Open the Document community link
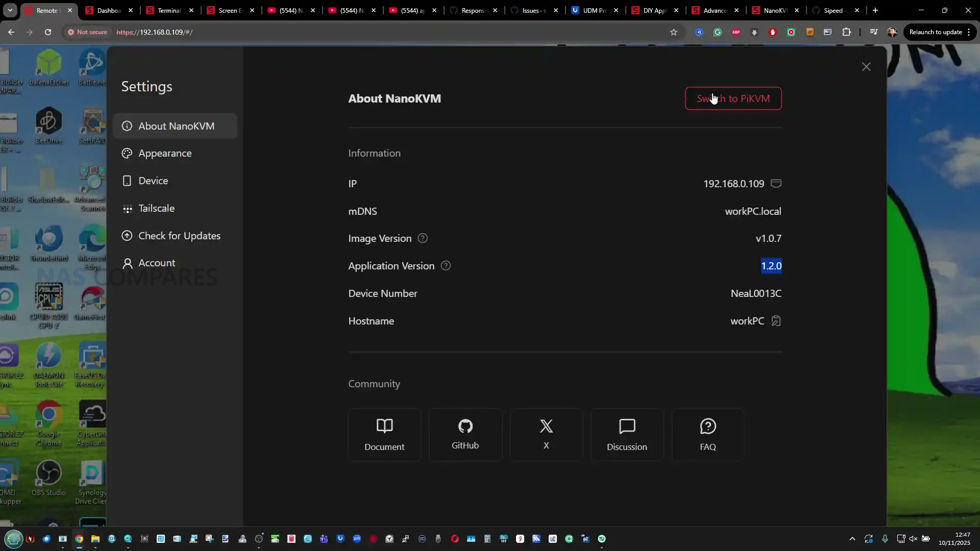 tap(384, 434)
